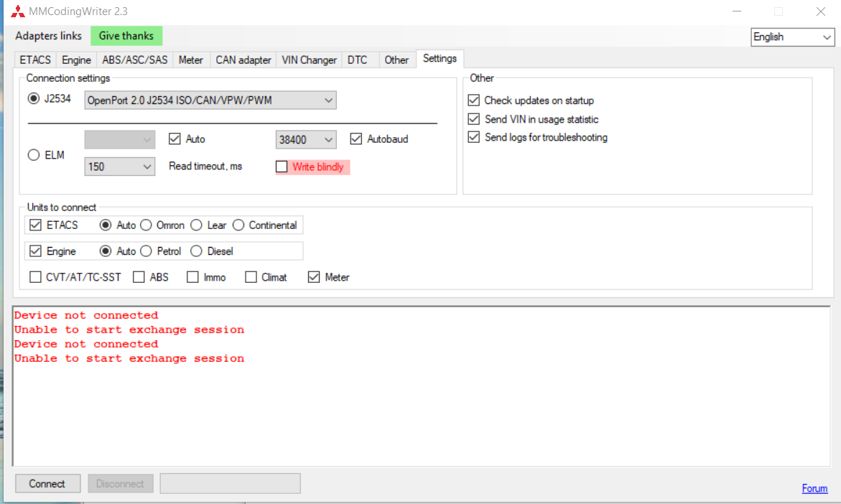This screenshot has width=841, height=504.
Task: Click the Connect button
Action: 47,484
